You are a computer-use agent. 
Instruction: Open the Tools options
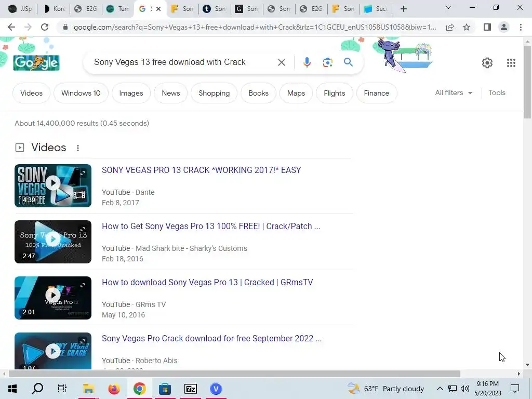497,92
